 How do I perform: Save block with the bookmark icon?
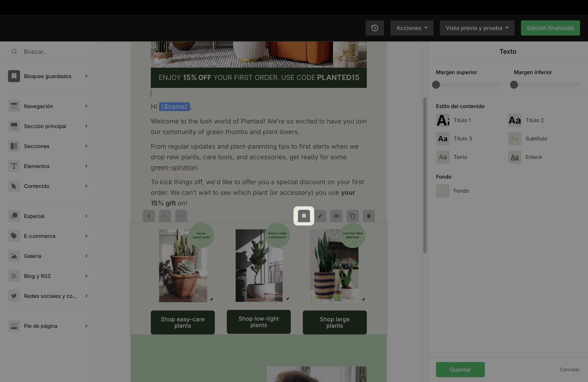(x=304, y=216)
